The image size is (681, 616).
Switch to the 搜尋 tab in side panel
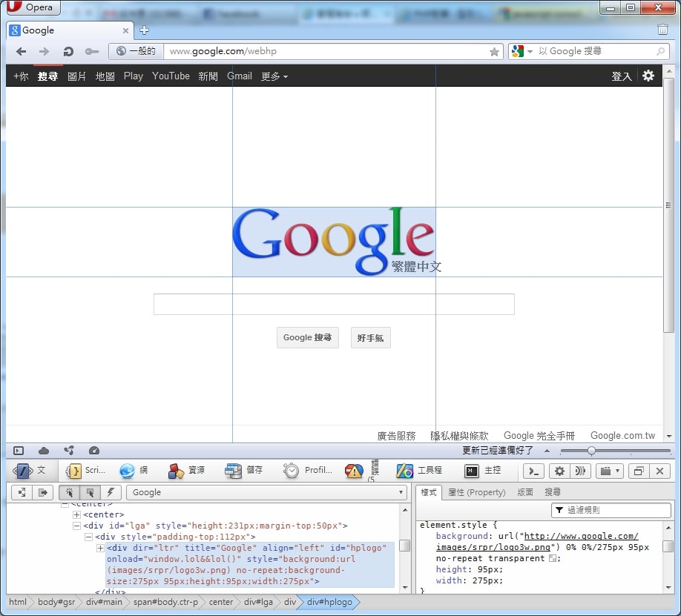553,492
